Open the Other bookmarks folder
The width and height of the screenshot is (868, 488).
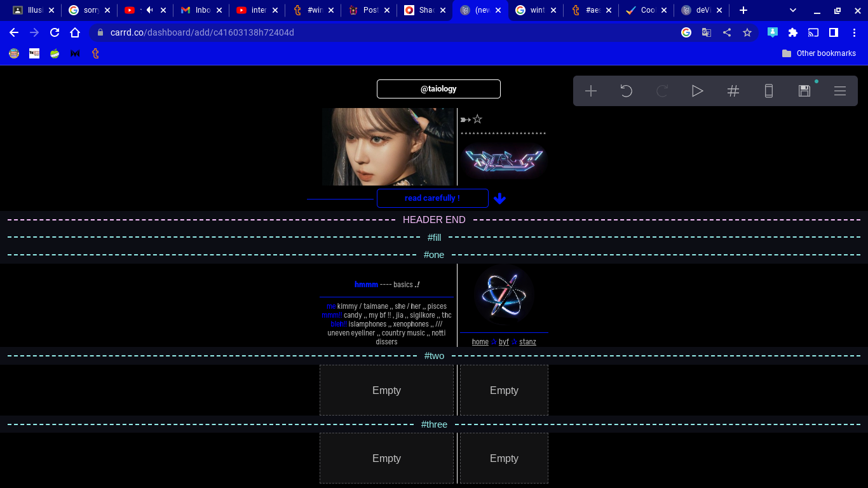point(819,53)
